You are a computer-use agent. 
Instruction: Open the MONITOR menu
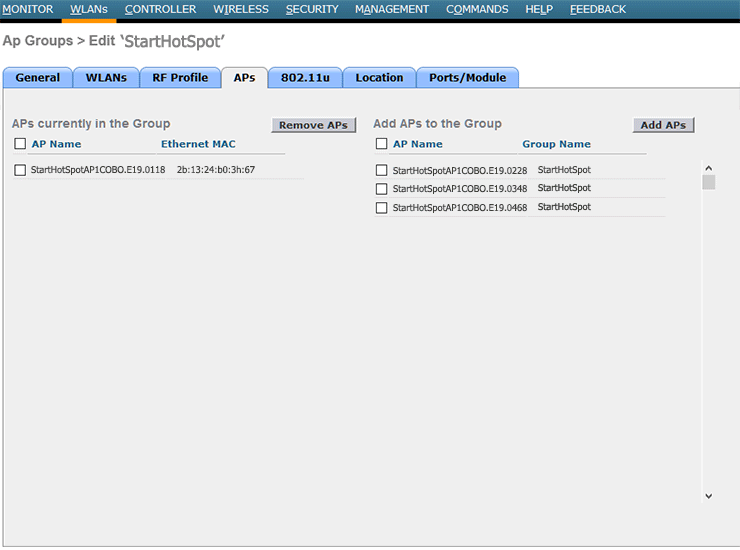coord(27,9)
